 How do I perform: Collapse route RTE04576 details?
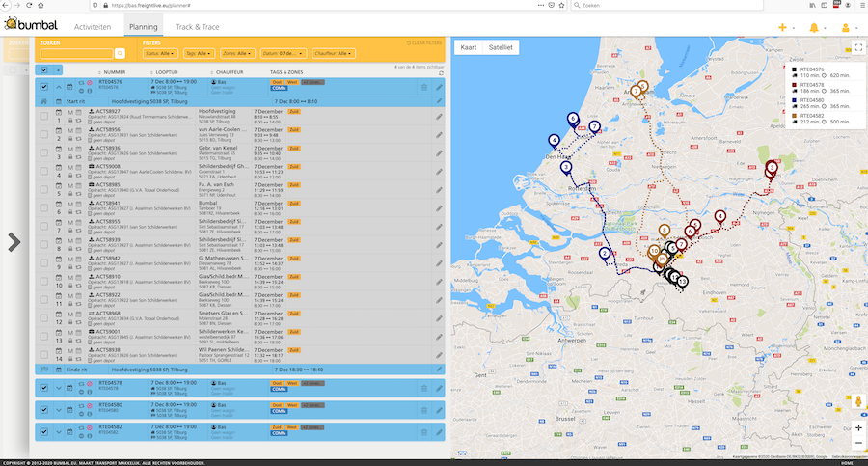pos(59,87)
